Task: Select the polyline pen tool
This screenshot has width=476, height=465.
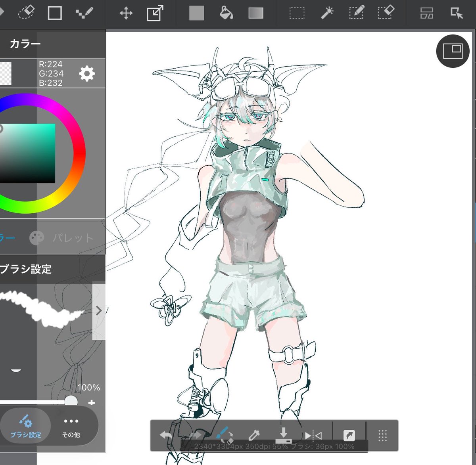Action: point(84,13)
